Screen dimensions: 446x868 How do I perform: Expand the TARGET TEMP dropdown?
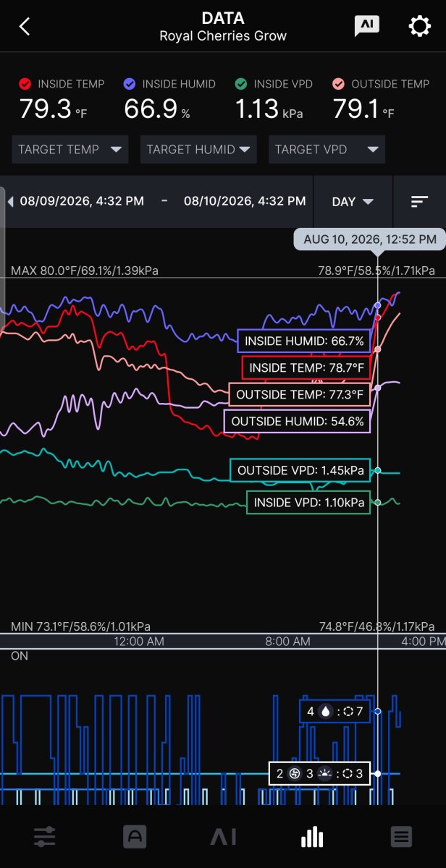click(x=70, y=150)
